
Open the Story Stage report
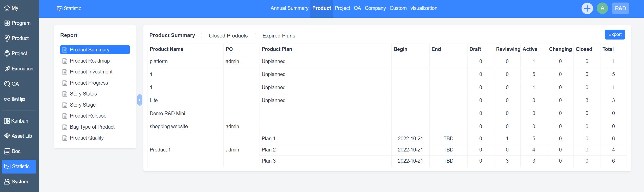[x=83, y=105]
